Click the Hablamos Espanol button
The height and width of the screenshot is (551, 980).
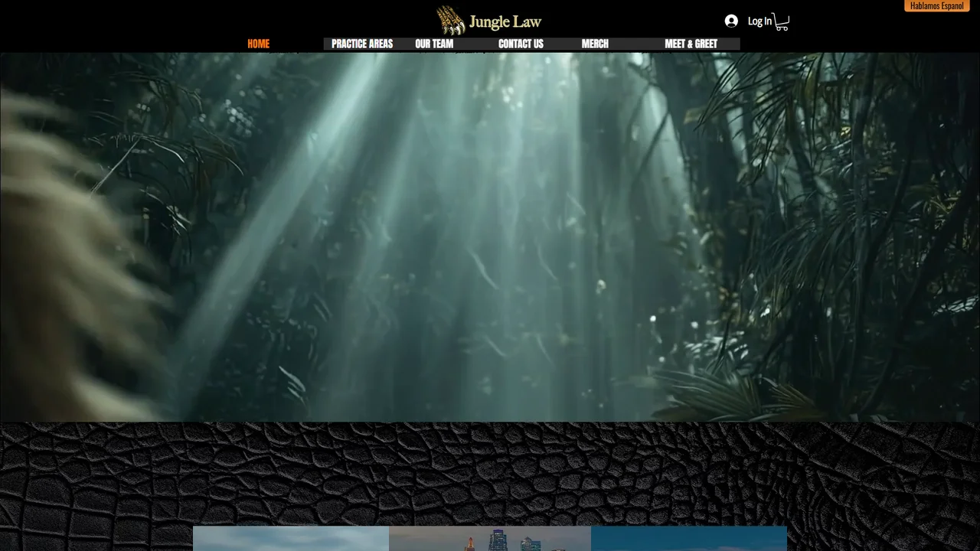coord(937,6)
